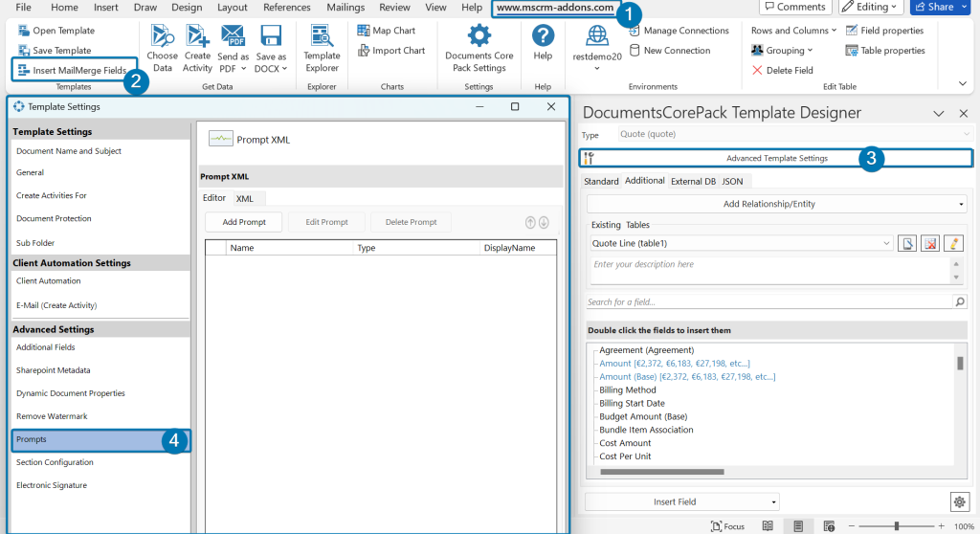
Task: Click the Choose Data icon
Action: (x=162, y=35)
